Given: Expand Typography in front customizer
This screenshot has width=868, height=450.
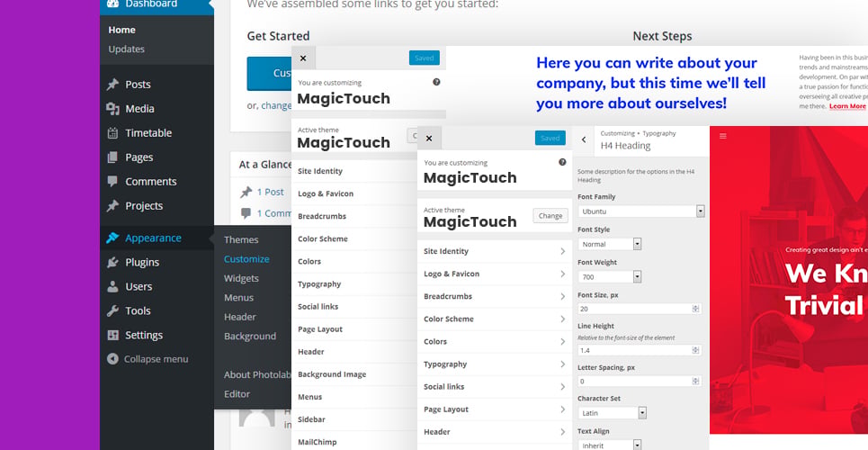Looking at the screenshot, I should [x=495, y=364].
